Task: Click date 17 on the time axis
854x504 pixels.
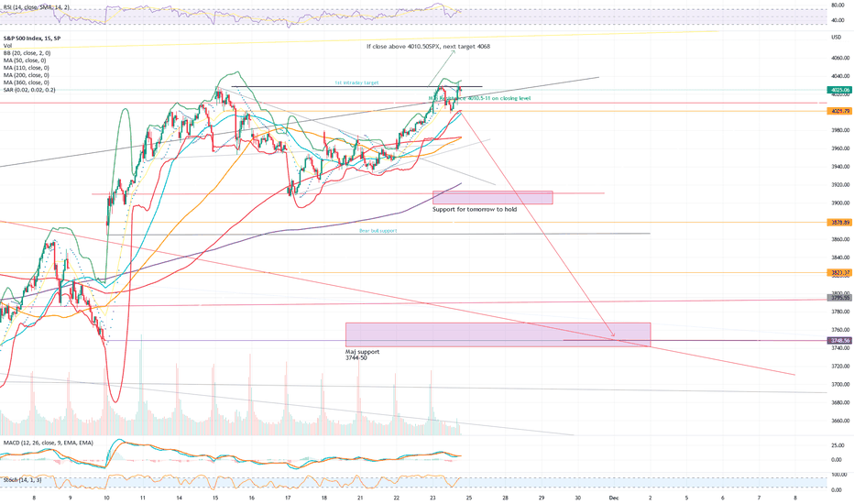Action: coord(288,498)
